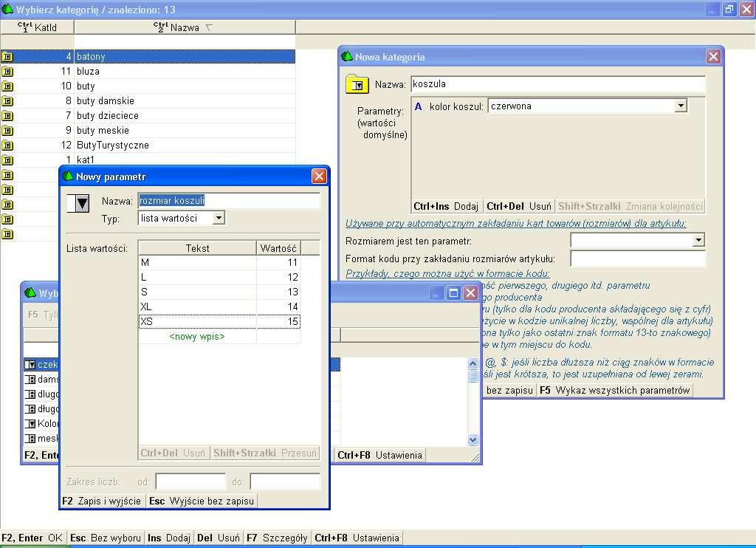Click Ctrl+Del Usuń in Nowa kategoria
The width and height of the screenshot is (756, 548).
coord(519,207)
